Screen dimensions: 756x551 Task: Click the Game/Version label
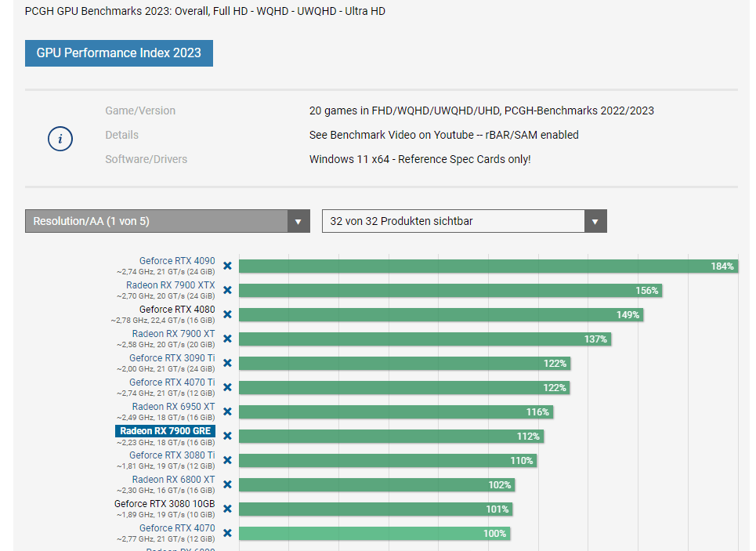pos(140,111)
